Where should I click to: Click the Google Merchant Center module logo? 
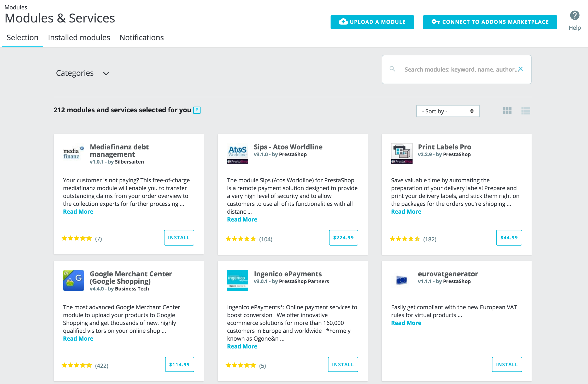pos(74,281)
